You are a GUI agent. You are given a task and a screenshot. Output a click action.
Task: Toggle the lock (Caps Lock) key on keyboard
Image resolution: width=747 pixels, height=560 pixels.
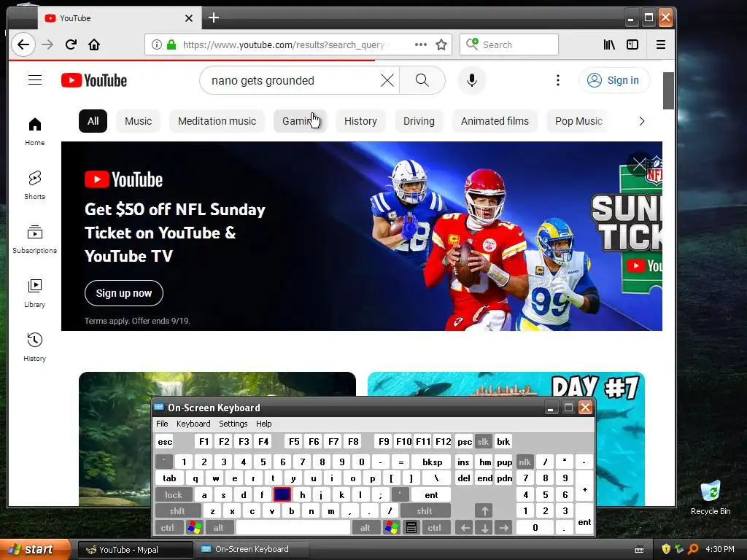click(174, 495)
